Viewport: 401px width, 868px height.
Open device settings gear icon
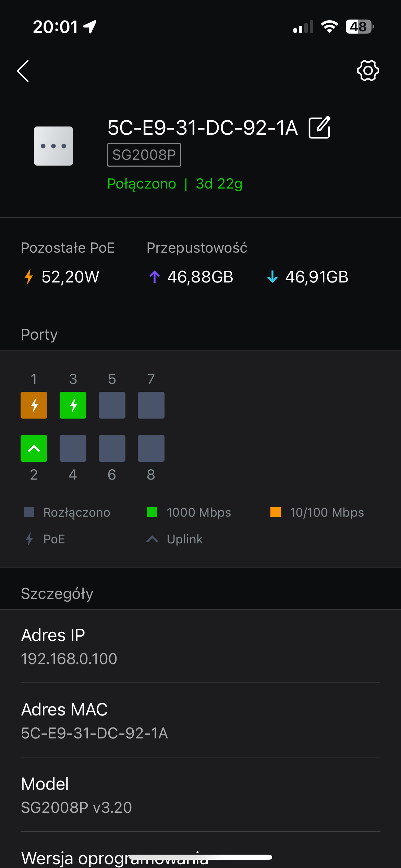tap(368, 71)
